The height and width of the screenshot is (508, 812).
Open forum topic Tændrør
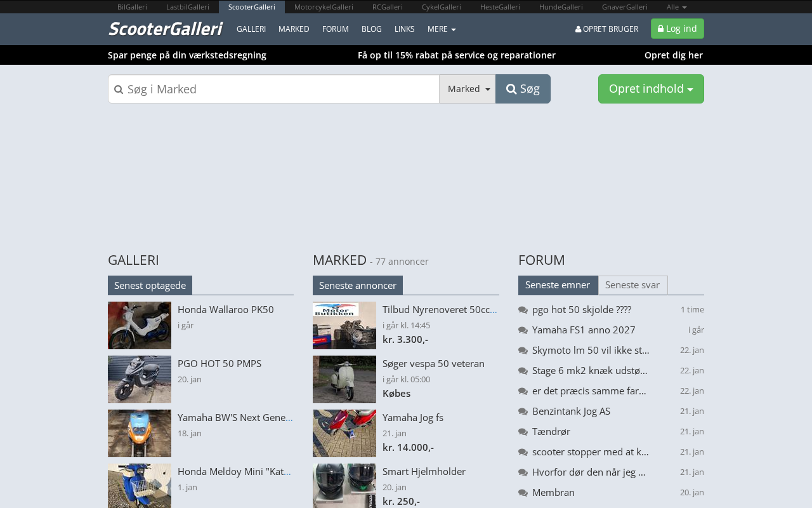(x=551, y=432)
